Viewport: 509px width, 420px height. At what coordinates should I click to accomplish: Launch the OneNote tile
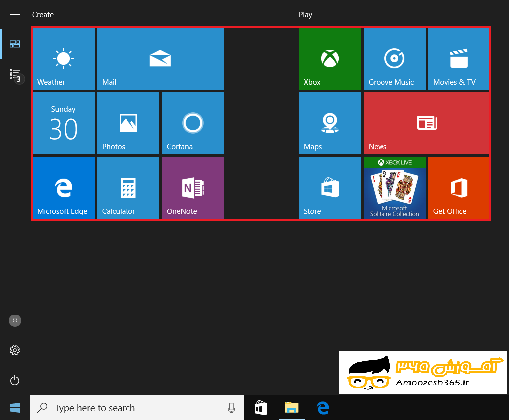[x=193, y=188]
